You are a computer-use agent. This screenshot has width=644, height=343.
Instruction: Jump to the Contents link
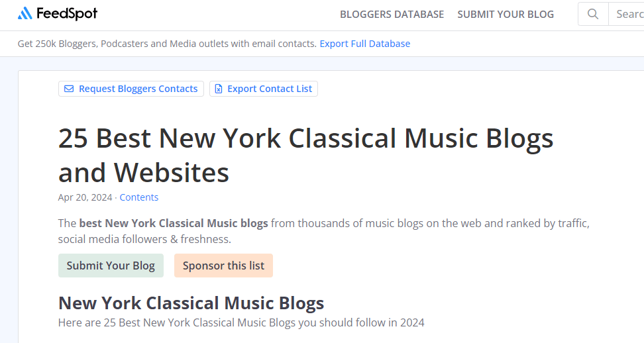139,197
